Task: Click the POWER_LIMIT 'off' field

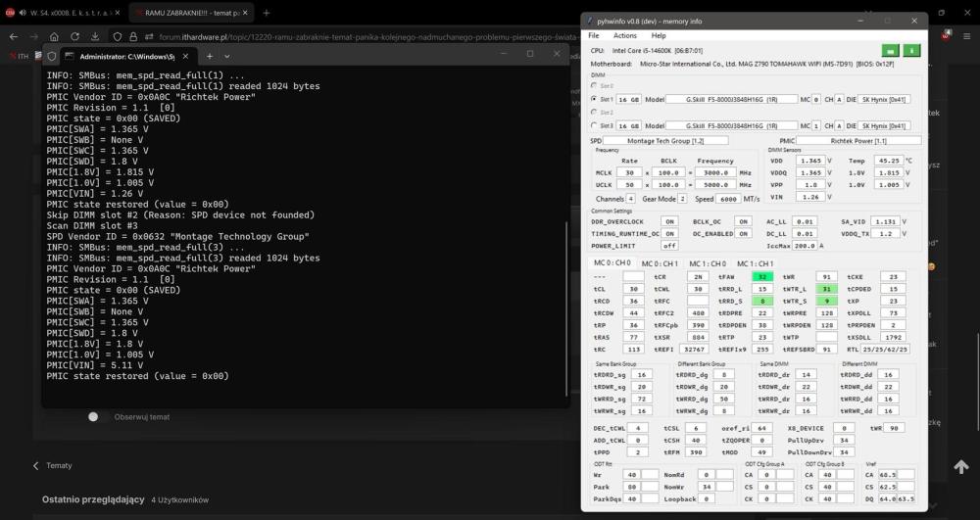Action: (x=670, y=246)
